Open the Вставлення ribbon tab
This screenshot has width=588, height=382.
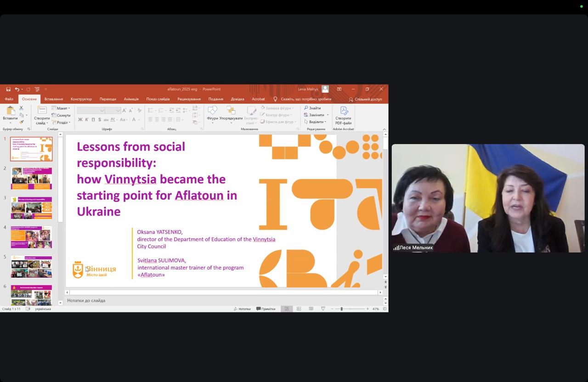pyautogui.click(x=54, y=99)
